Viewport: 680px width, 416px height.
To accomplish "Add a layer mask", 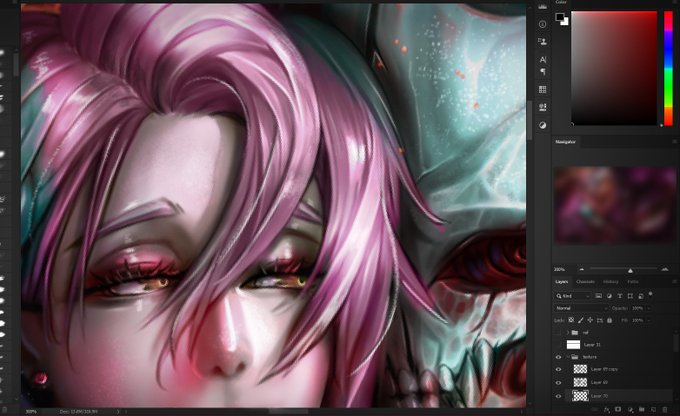I will [618, 409].
